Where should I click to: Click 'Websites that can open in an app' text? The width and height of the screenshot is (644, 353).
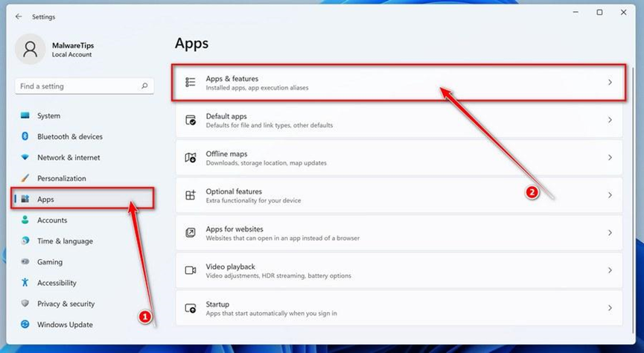(283, 238)
